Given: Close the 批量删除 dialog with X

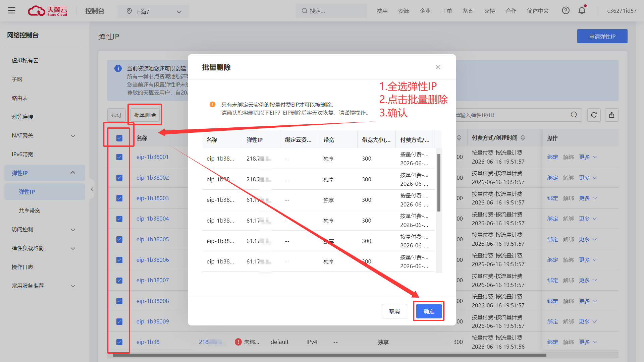Looking at the screenshot, I should [438, 67].
